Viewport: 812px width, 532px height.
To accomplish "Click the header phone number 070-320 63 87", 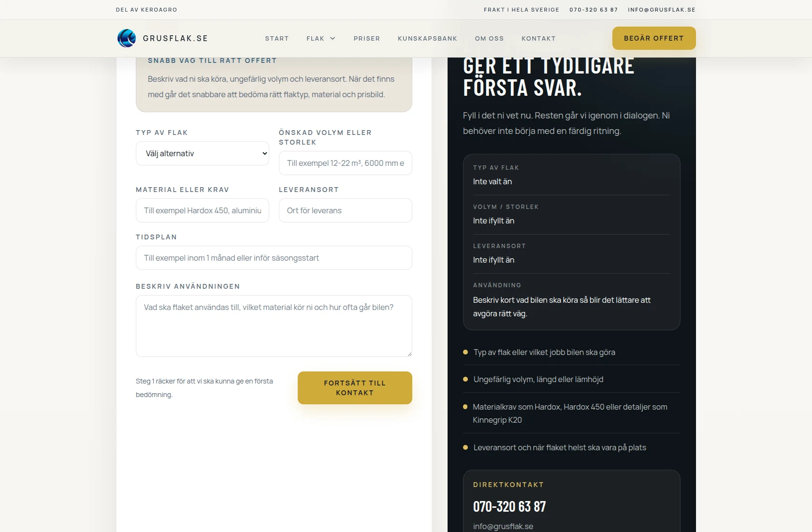I will 593,10.
